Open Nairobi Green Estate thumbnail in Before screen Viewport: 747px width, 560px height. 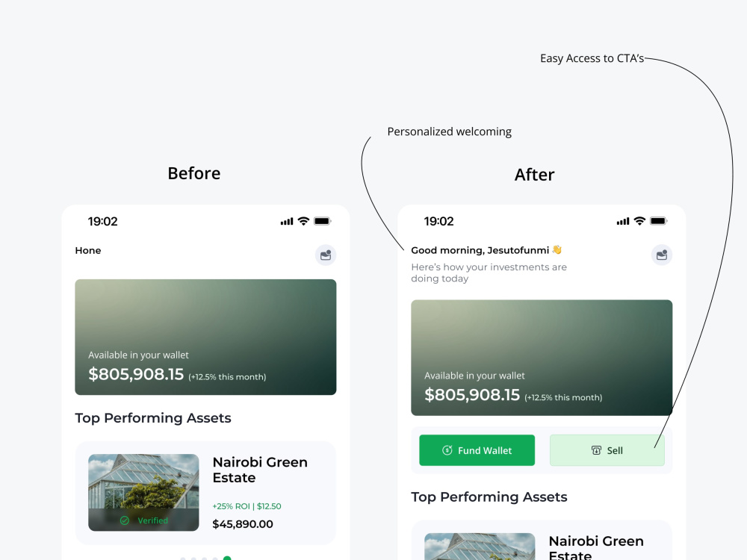[143, 492]
